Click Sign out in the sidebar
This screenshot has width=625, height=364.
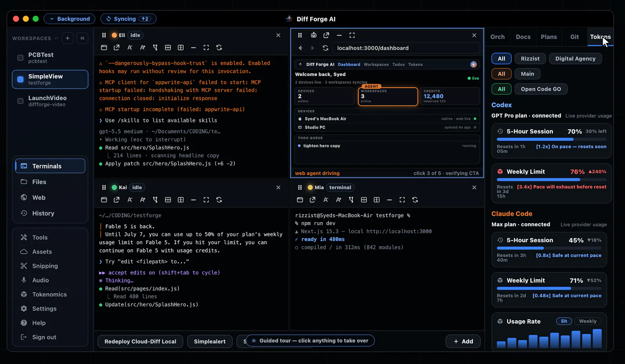tap(50, 337)
